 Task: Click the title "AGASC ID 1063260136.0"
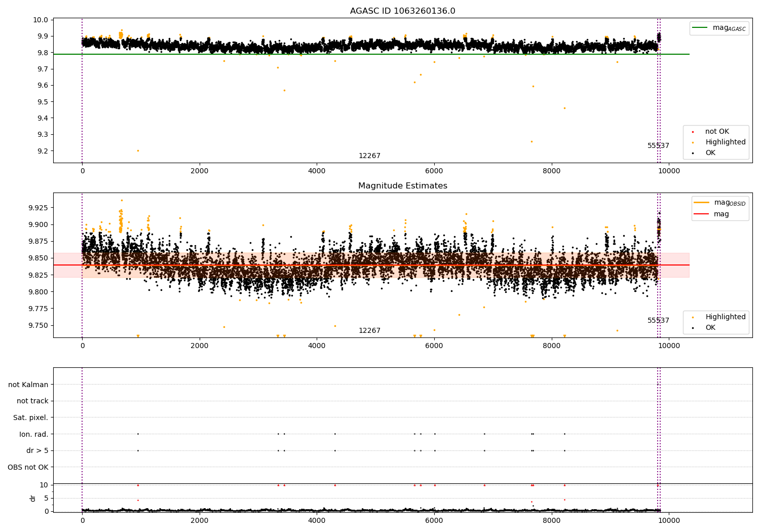pos(402,11)
